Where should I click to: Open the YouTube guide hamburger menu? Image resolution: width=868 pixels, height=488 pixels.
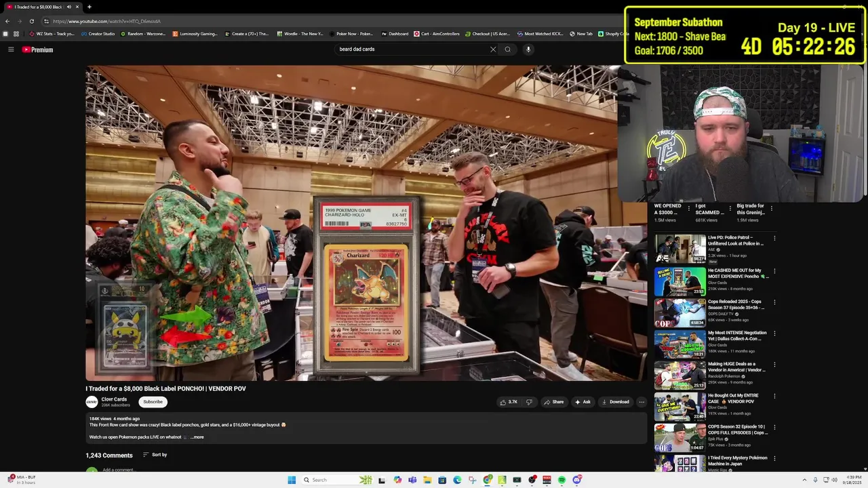(x=11, y=49)
